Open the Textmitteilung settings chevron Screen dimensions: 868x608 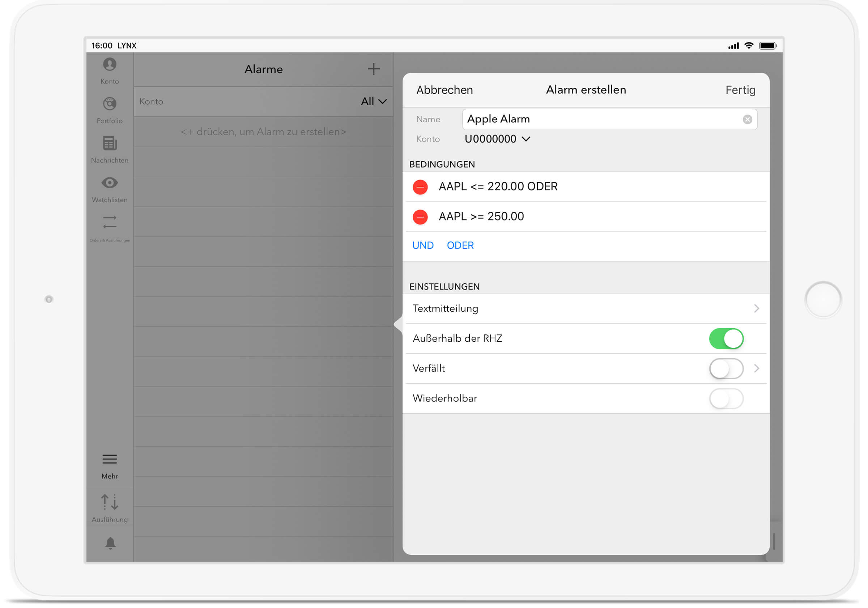pos(757,309)
